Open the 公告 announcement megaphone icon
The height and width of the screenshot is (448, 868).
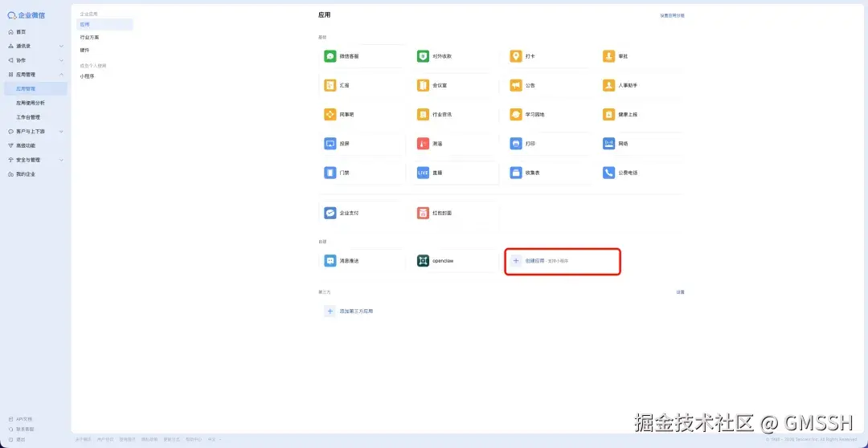pyautogui.click(x=516, y=85)
